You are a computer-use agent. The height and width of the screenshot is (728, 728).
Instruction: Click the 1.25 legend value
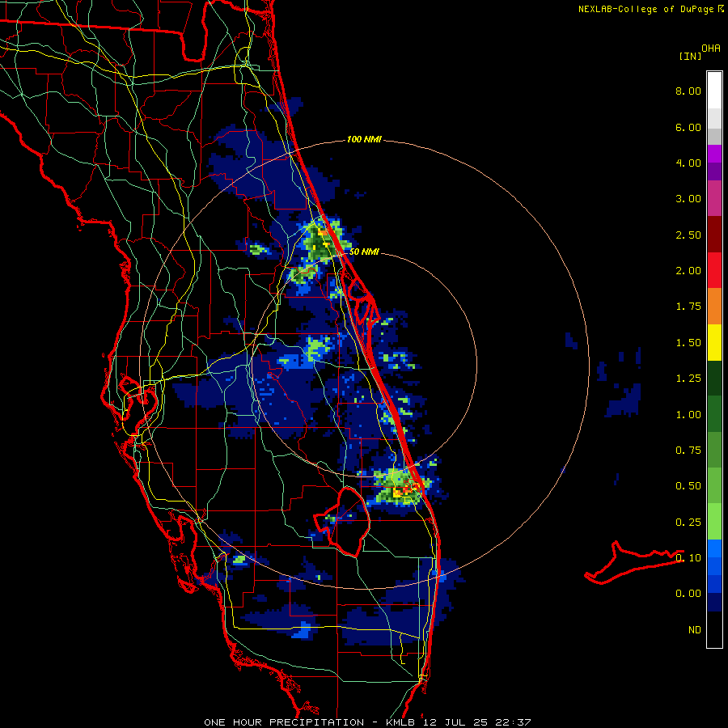click(688, 379)
